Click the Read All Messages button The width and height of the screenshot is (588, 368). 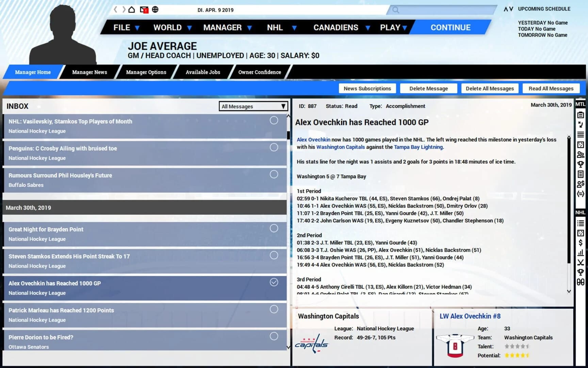(551, 88)
